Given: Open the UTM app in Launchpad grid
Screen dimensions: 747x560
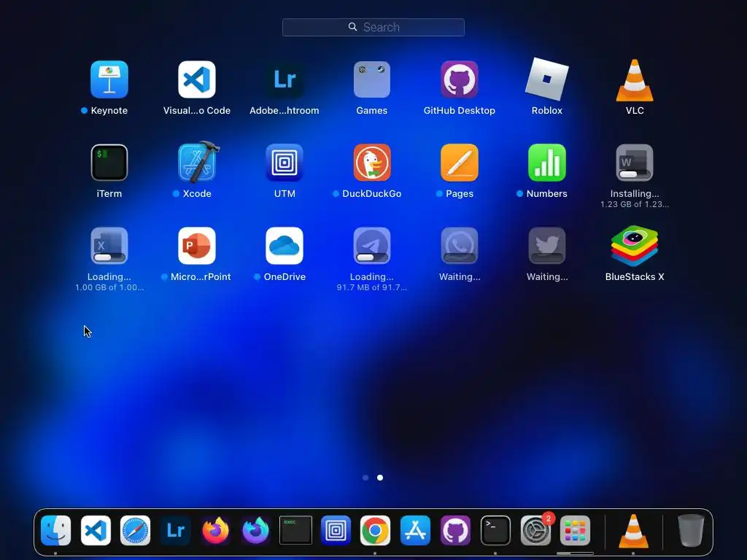Looking at the screenshot, I should pyautogui.click(x=285, y=163).
